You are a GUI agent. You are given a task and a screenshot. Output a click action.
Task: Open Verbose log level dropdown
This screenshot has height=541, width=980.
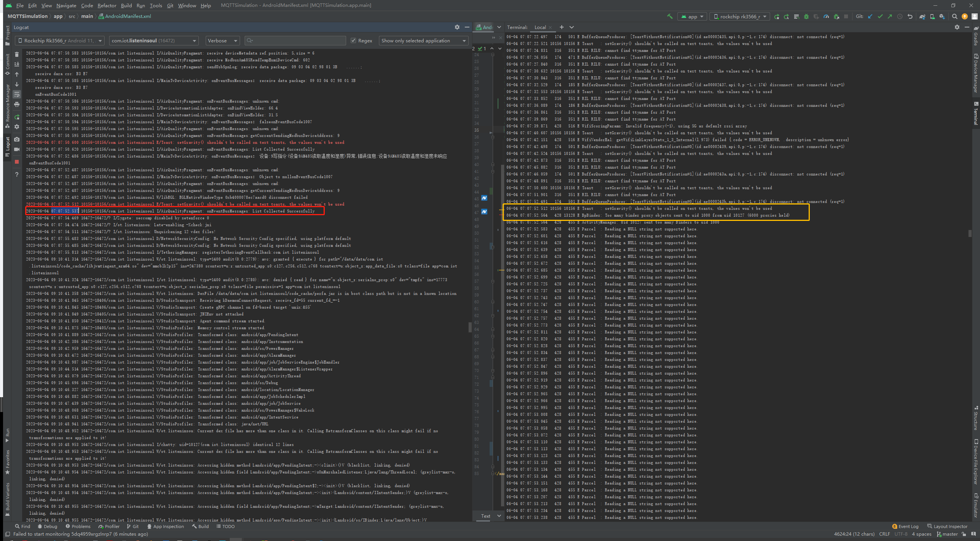222,40
